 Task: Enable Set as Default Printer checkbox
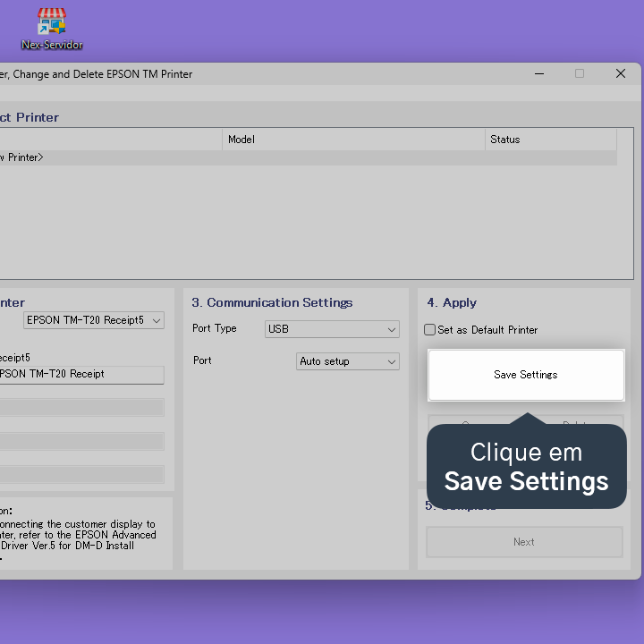point(429,330)
